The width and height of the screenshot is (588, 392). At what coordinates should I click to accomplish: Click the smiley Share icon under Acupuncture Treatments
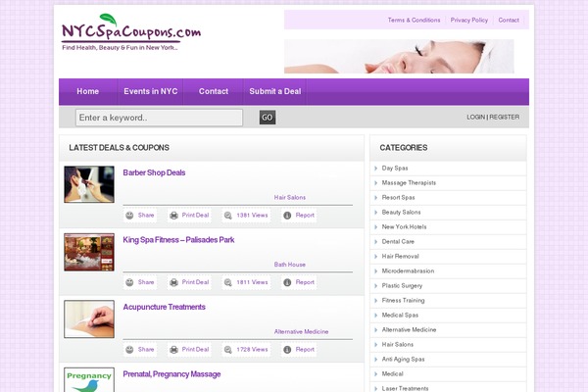click(x=129, y=350)
